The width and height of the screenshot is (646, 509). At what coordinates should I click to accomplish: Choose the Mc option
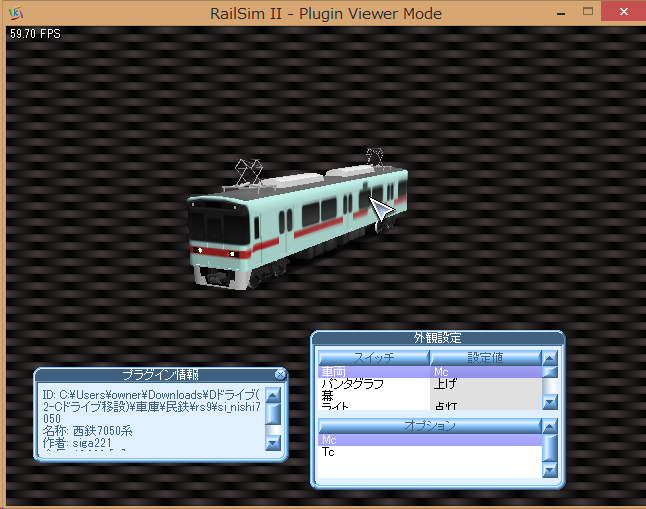tap(430, 440)
